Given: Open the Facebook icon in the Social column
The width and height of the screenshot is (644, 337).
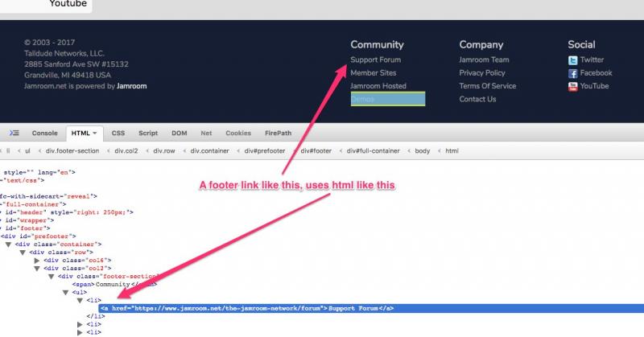Looking at the screenshot, I should point(572,73).
